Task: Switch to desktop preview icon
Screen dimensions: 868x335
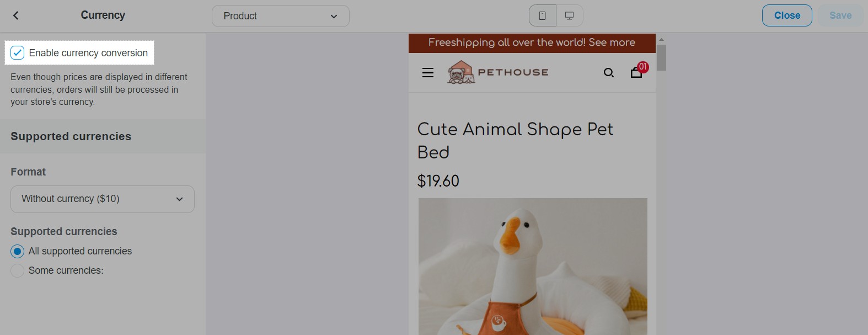Action: click(x=569, y=15)
